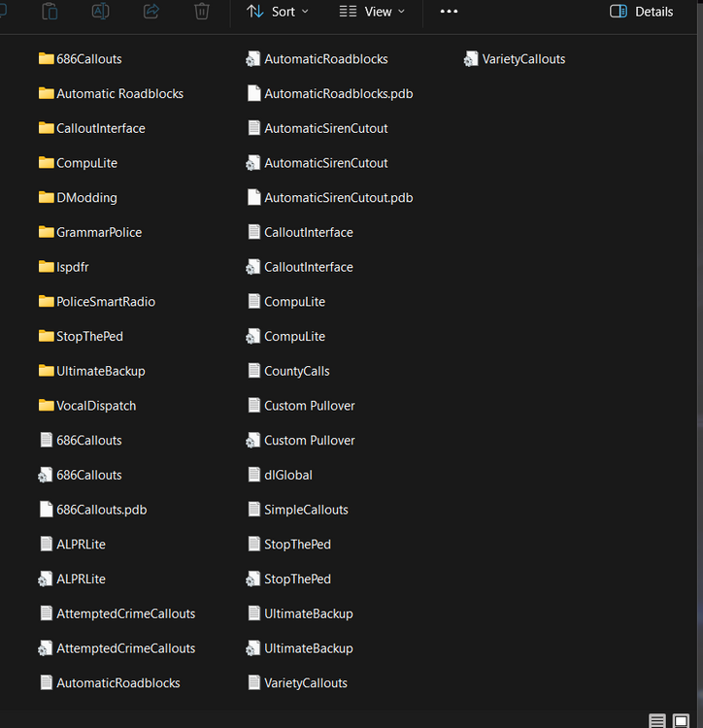Viewport: 703px width, 728px height.
Task: Switch to large thumbnails view icon
Action: coord(682,720)
